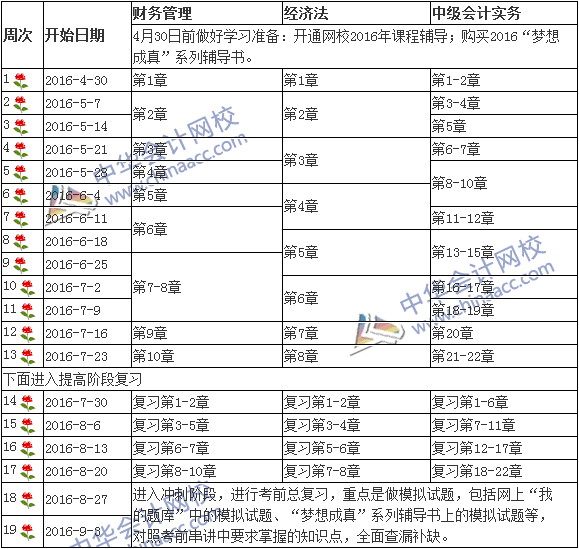Select the 经济法 column header
Screen dimensions: 579x549
(356, 14)
